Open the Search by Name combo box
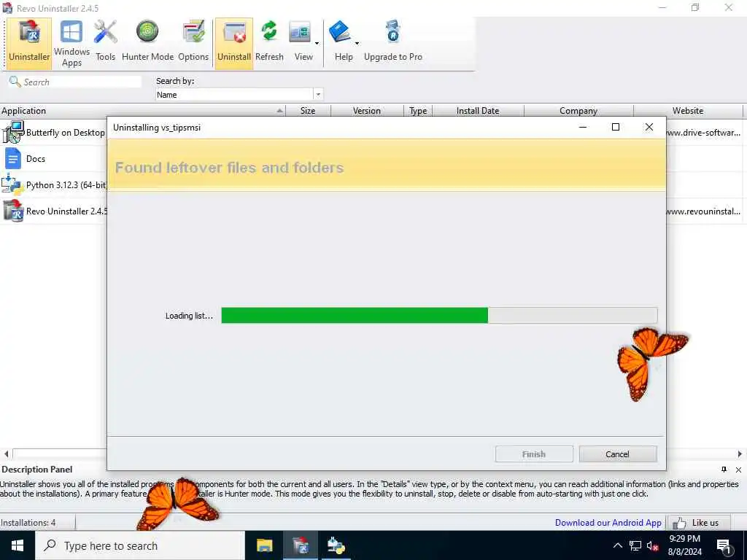The height and width of the screenshot is (560, 747). tap(239, 94)
